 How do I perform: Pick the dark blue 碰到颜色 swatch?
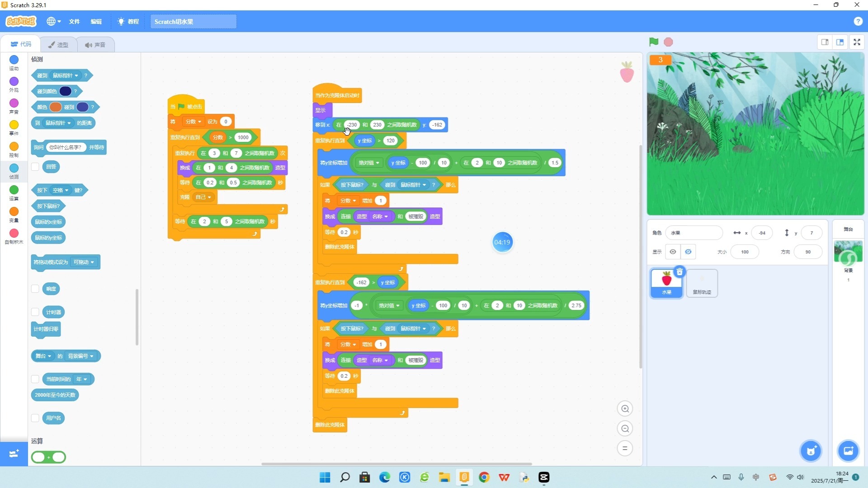[x=66, y=91]
